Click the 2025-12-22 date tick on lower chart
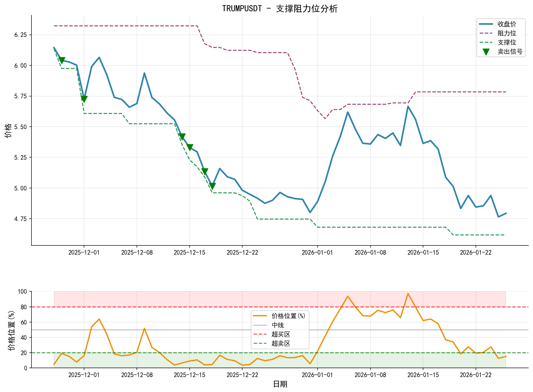 coord(242,375)
